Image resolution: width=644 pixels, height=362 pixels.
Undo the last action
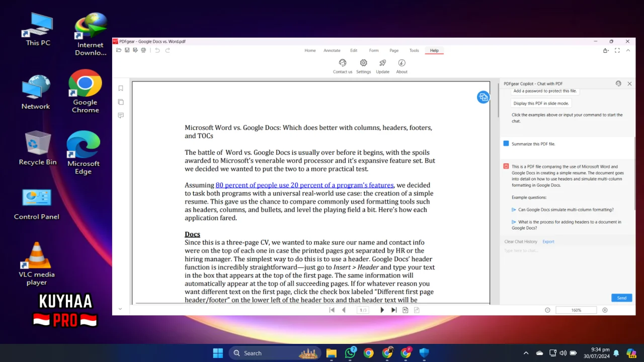click(157, 50)
